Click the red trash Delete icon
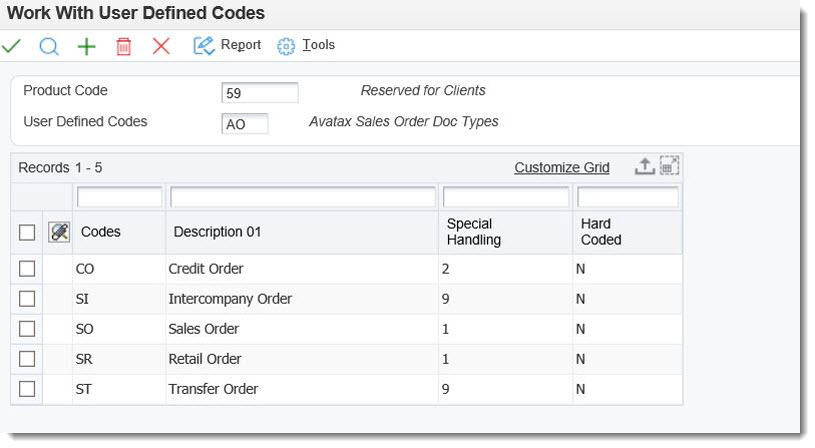 (124, 46)
